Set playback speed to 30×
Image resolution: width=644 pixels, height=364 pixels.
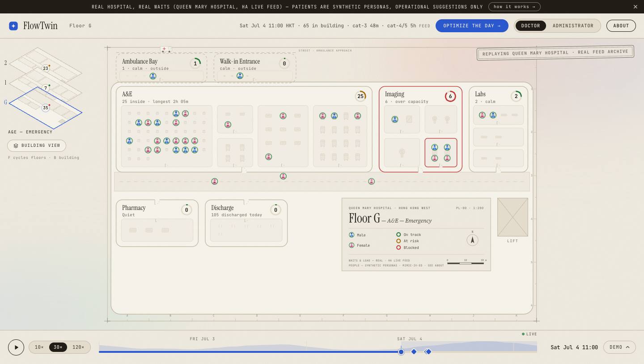tap(58, 347)
